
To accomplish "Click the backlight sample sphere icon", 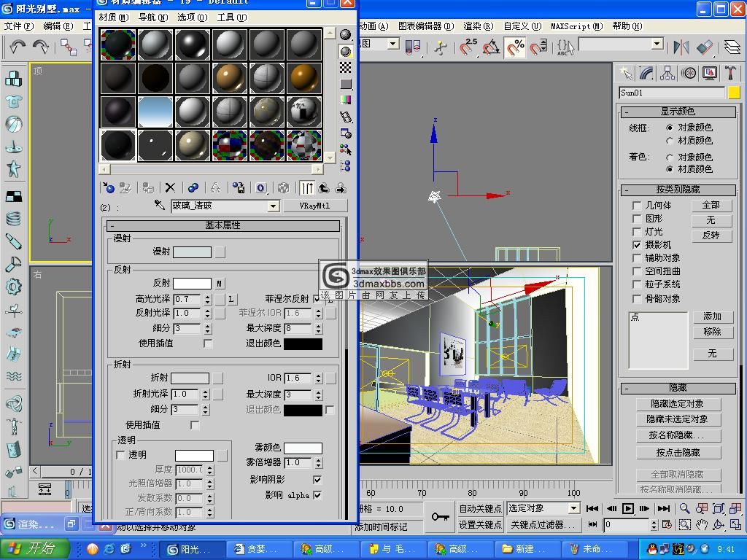I will pyautogui.click(x=346, y=51).
